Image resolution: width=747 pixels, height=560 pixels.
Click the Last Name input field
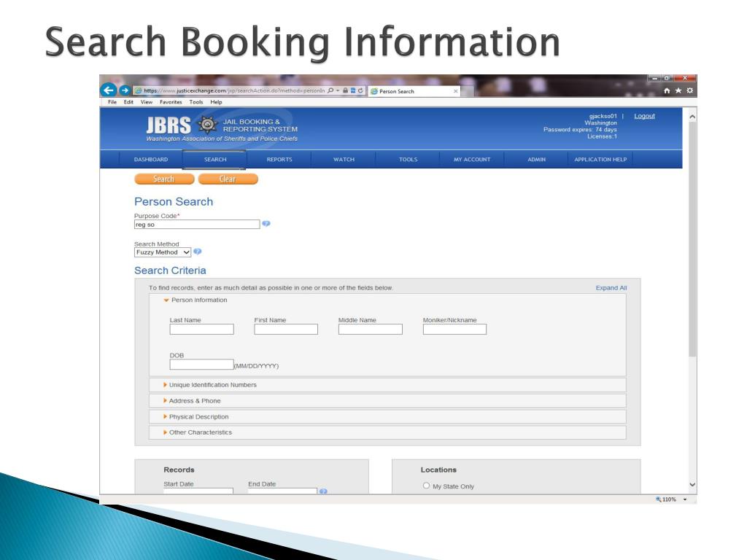[x=201, y=329]
